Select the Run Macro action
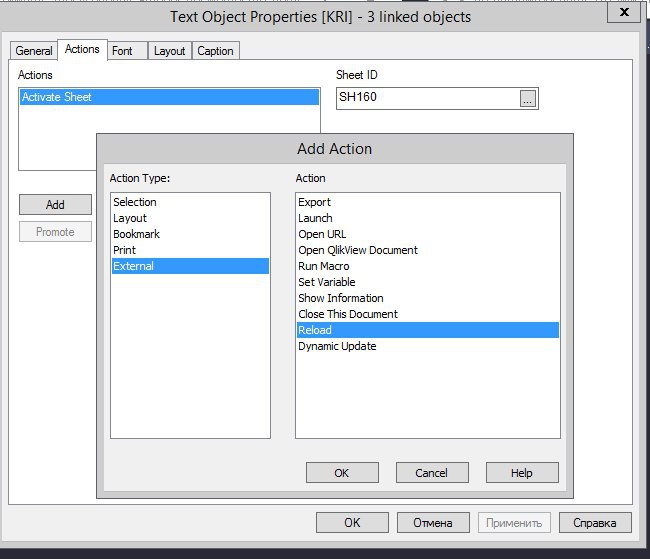The height and width of the screenshot is (559, 650). pos(428,266)
